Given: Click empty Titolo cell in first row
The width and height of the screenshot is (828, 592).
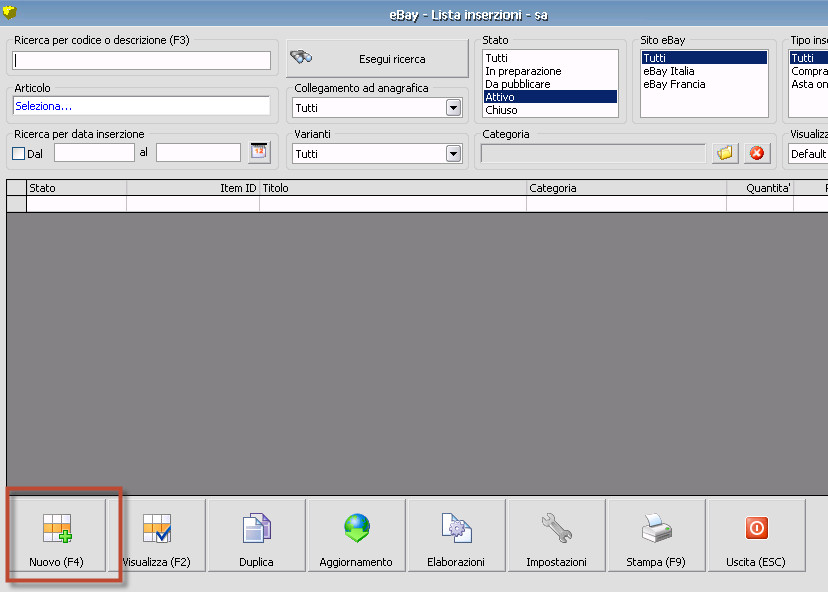Looking at the screenshot, I should tap(393, 204).
